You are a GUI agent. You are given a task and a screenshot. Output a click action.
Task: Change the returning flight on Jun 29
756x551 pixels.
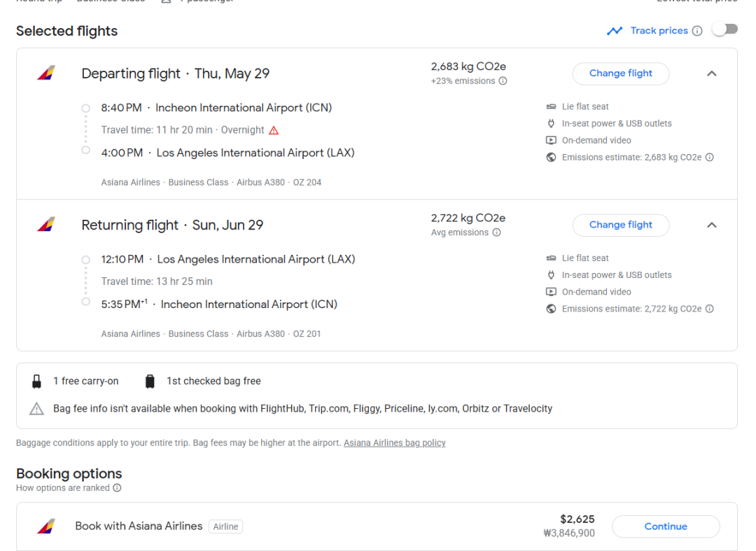point(620,225)
